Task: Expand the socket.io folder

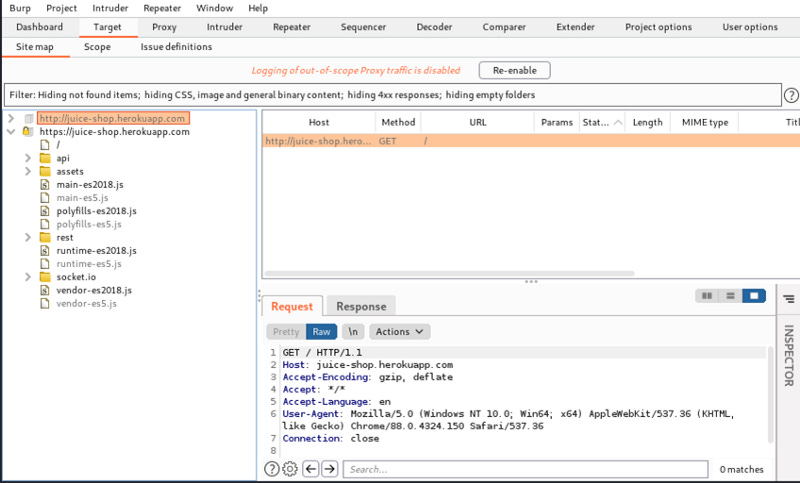Action: click(28, 277)
